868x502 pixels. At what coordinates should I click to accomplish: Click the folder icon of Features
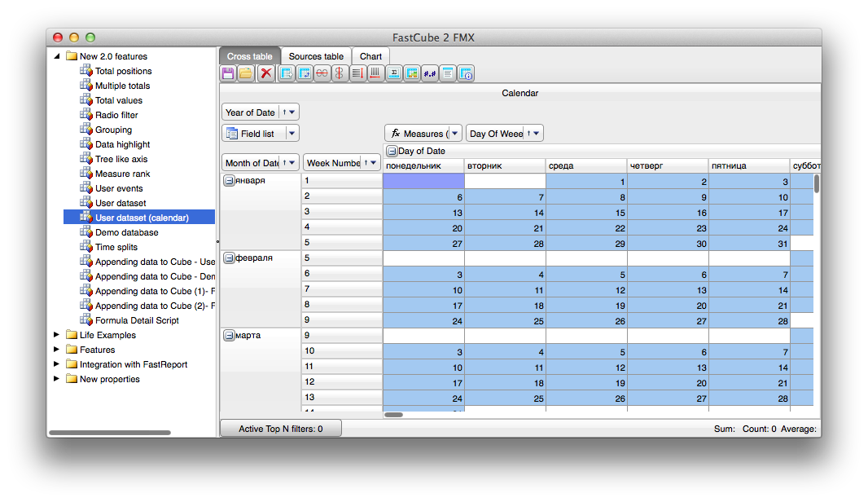(x=72, y=350)
